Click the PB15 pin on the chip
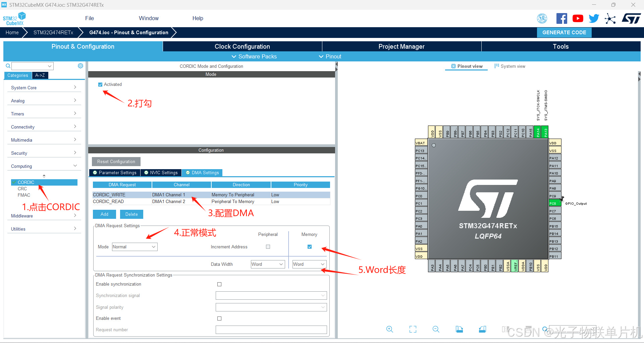 [x=555, y=226]
